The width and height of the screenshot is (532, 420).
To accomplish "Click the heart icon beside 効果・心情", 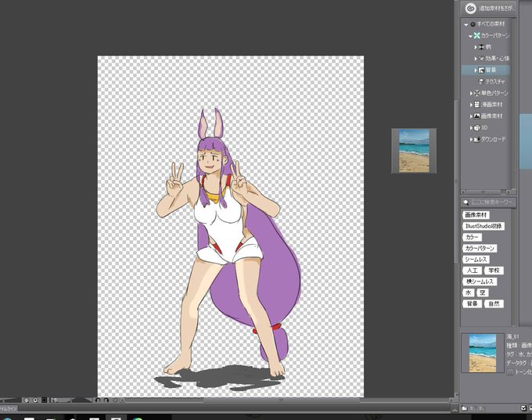I will pos(481,59).
